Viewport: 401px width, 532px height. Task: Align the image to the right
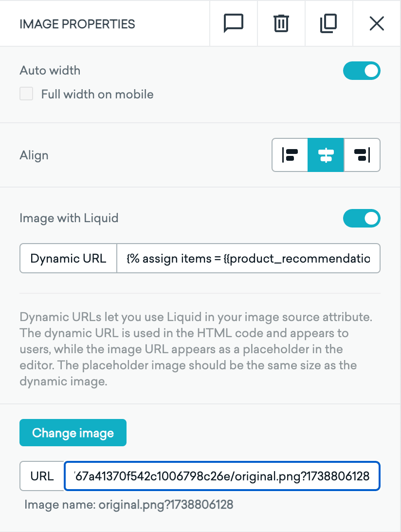coord(362,156)
